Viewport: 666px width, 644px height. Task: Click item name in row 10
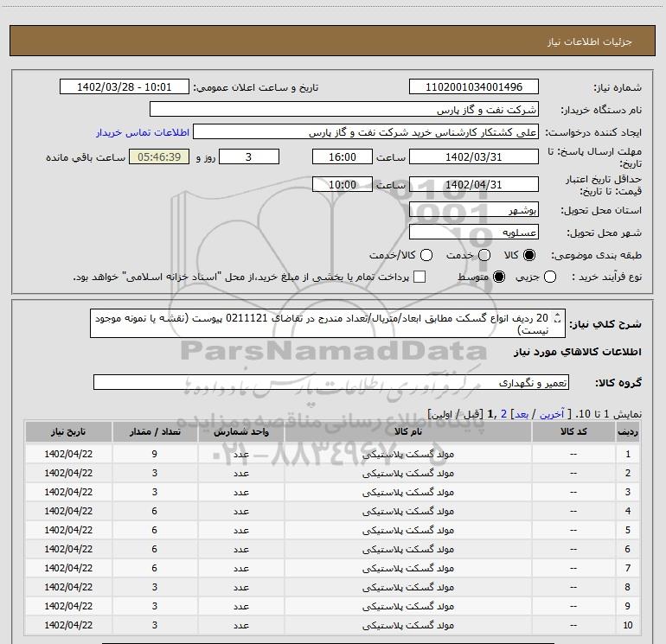tap(407, 625)
